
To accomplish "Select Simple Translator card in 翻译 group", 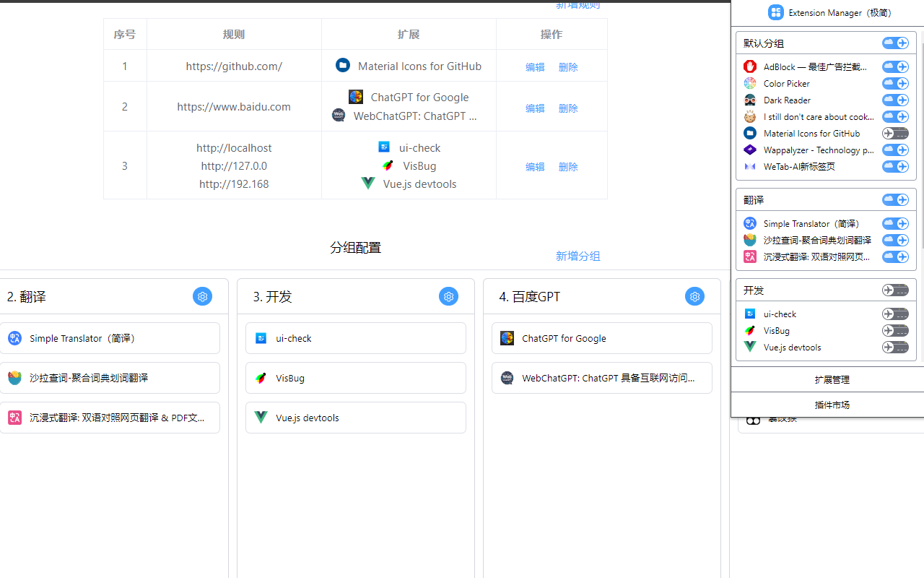I will (x=109, y=338).
